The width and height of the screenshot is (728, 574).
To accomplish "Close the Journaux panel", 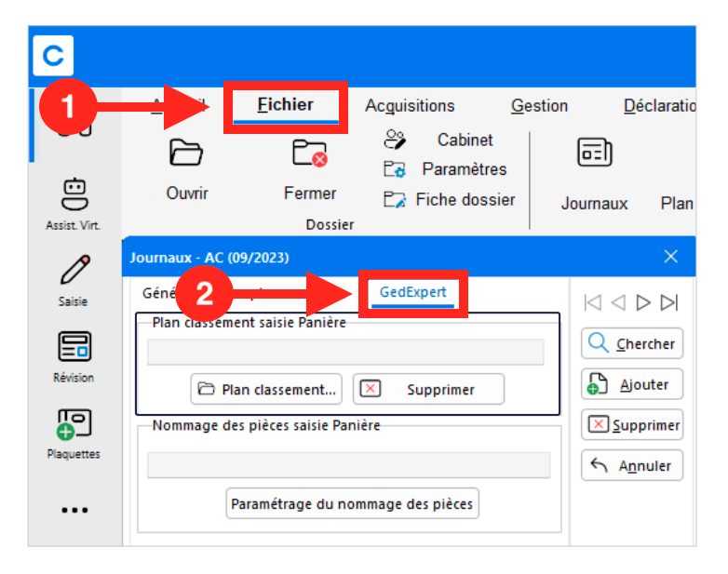I will click(670, 256).
